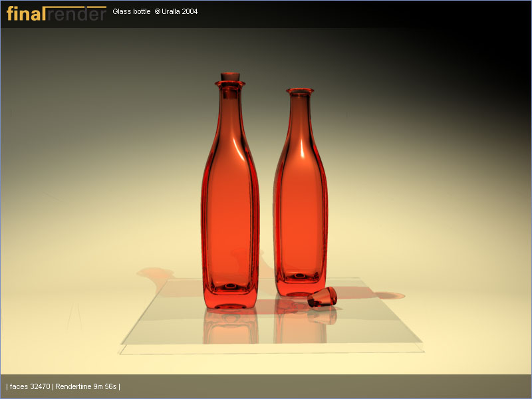Image resolution: width=532 pixels, height=399 pixels.
Task: Click the 'Glass bottle' title text
Action: 131,11
